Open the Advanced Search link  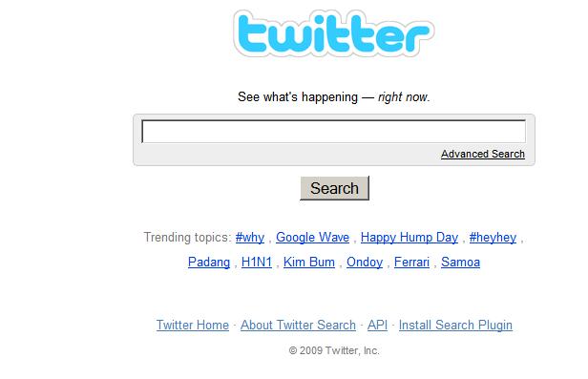pyautogui.click(x=483, y=154)
